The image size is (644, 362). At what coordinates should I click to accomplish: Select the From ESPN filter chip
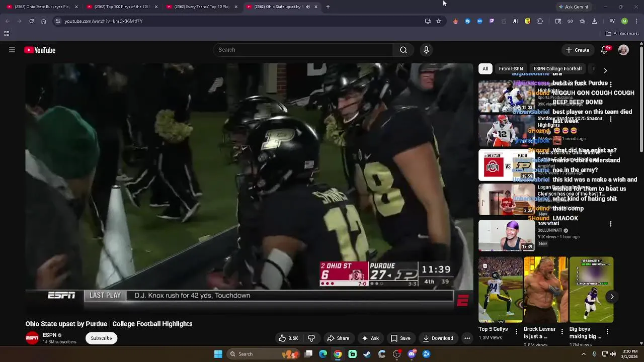point(511,69)
